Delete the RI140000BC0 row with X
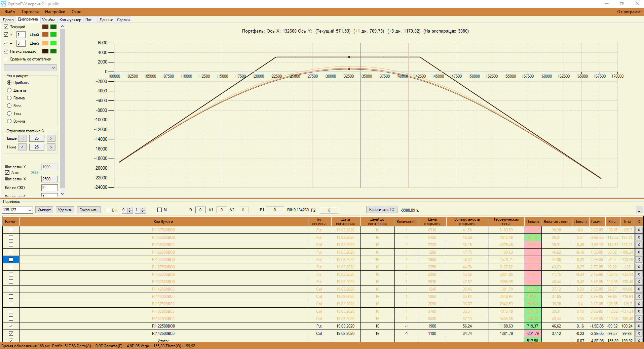The width and height of the screenshot is (644, 349). click(639, 297)
